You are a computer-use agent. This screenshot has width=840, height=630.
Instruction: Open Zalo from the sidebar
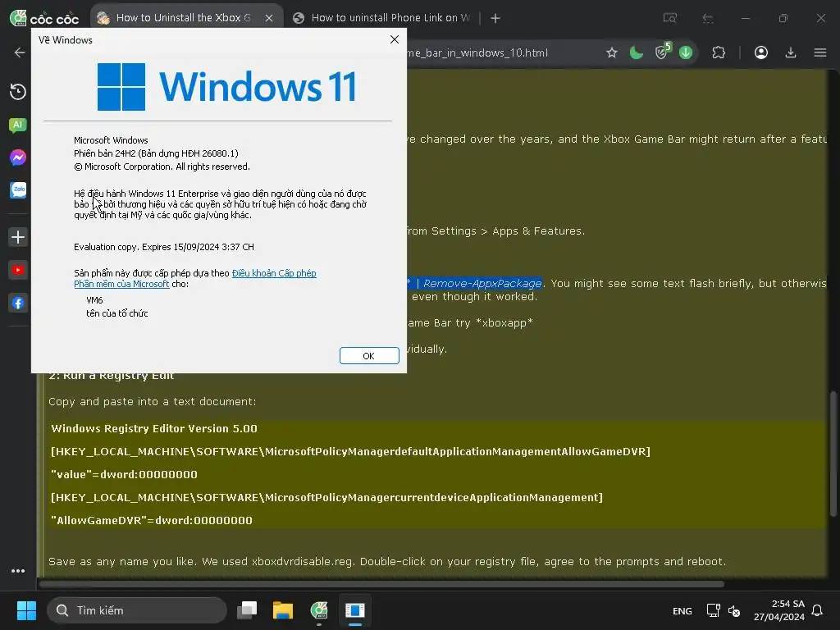[x=18, y=190]
